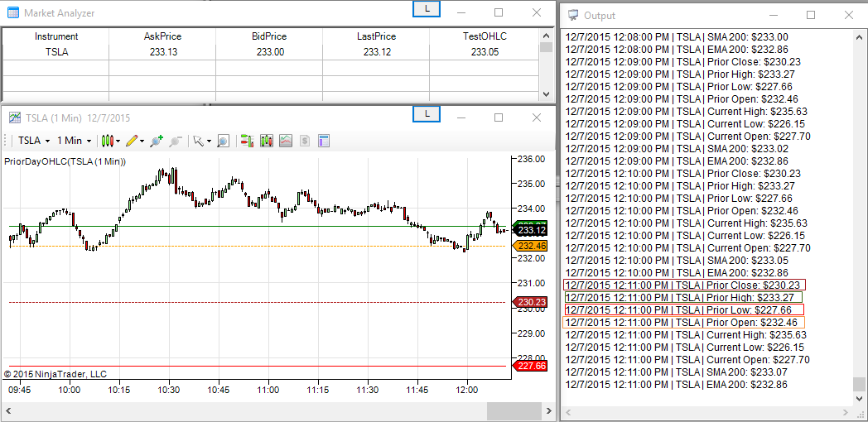Select 12:10:00 PM Current Open $227.70 output line
868x422 pixels.
(687, 247)
